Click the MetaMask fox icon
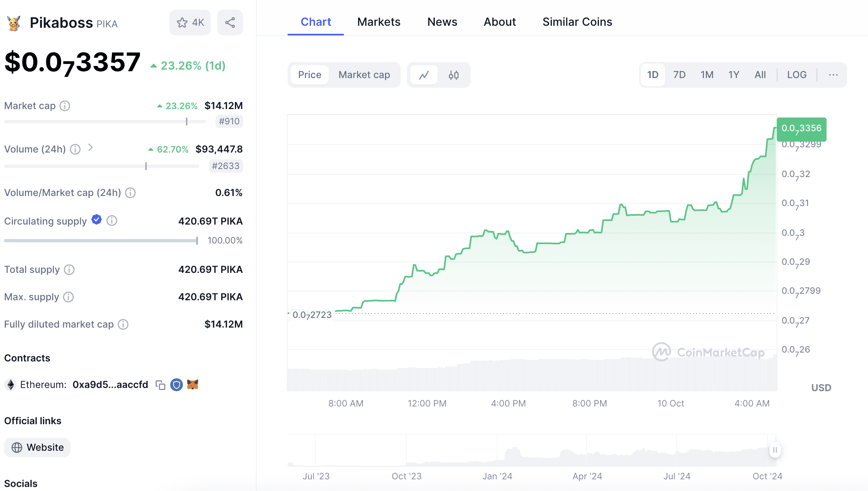 (x=193, y=385)
